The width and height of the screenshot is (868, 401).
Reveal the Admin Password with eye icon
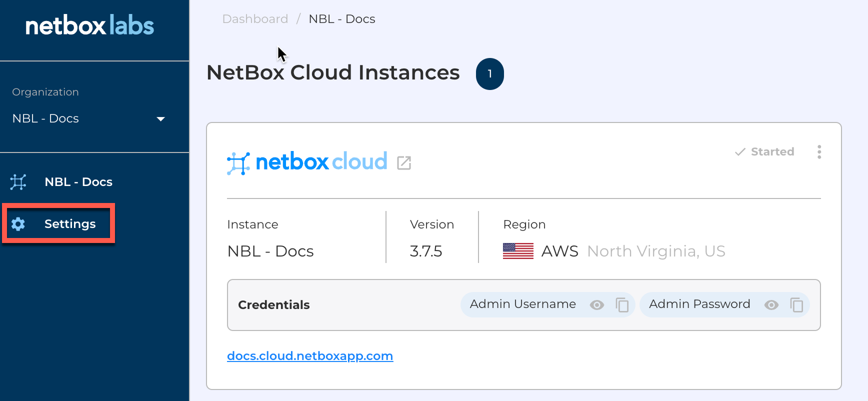[771, 305]
